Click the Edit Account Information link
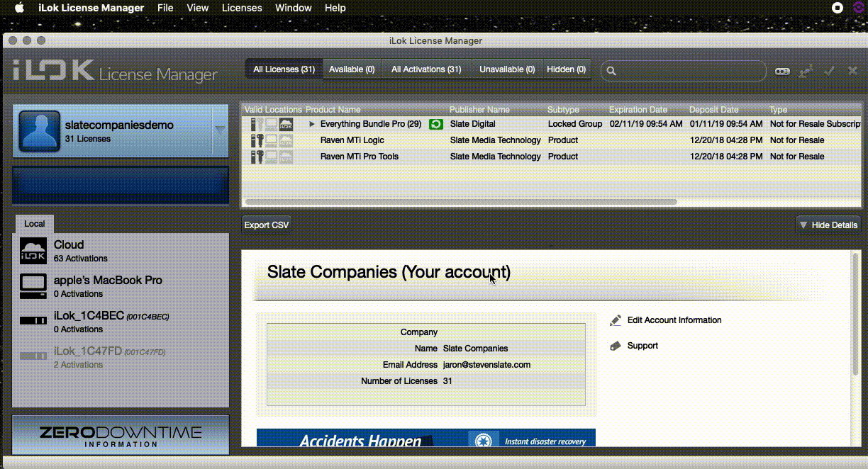The height and width of the screenshot is (469, 868). (674, 320)
